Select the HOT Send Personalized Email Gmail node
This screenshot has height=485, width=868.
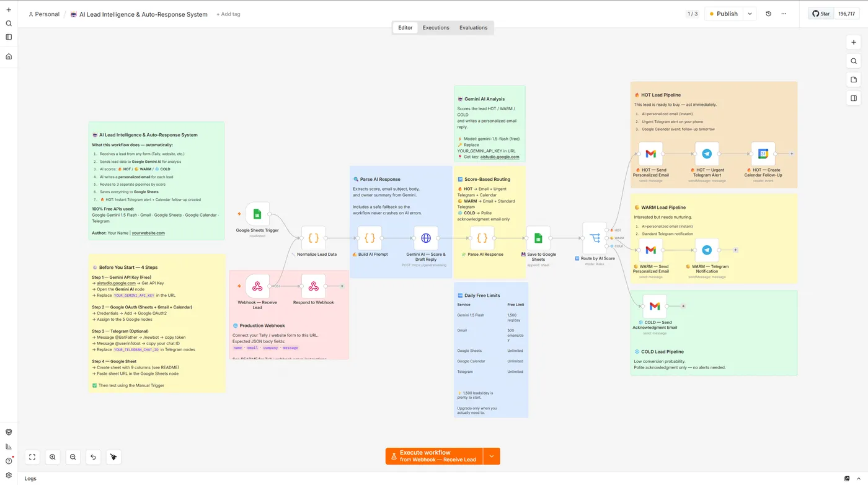tap(650, 154)
